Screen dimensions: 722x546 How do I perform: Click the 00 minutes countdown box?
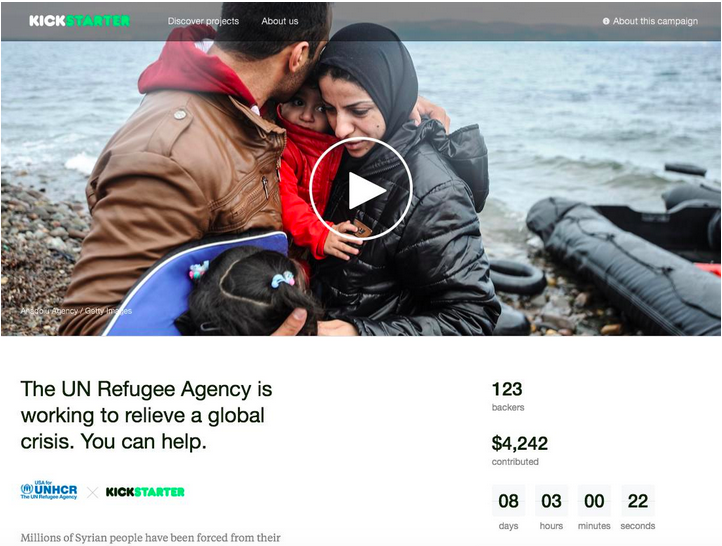[x=594, y=501]
